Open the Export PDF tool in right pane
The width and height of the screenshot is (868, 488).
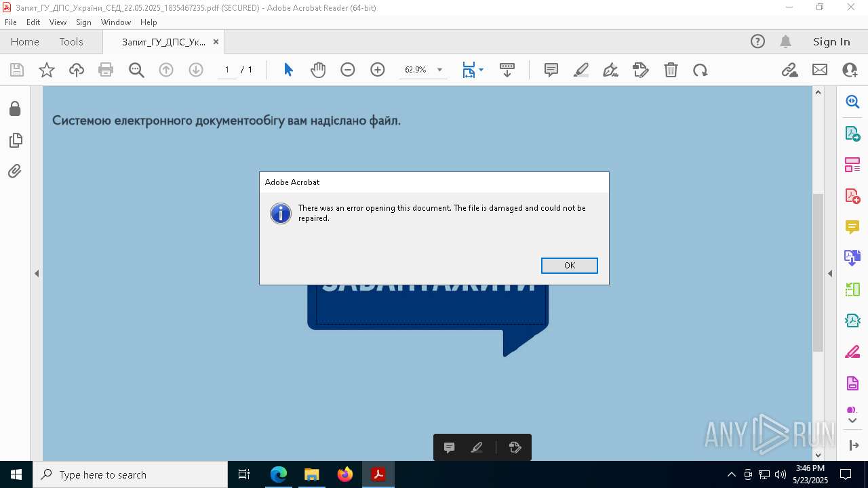point(852,134)
